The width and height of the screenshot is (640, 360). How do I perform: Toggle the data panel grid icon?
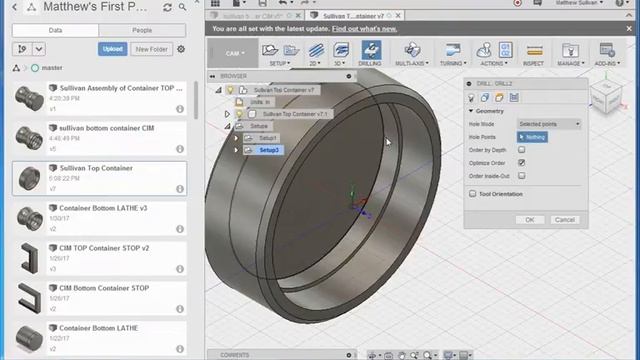coord(215,3)
